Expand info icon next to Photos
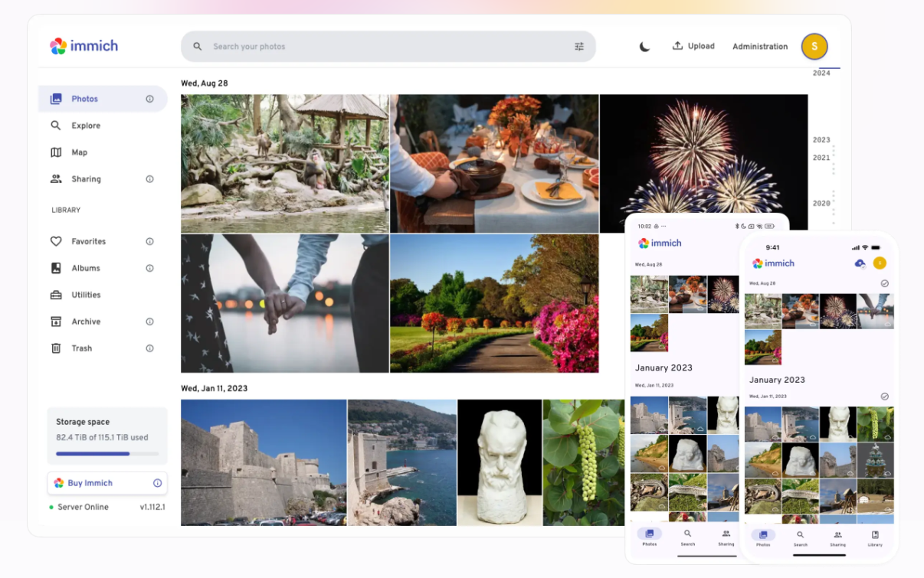This screenshot has width=924, height=578. (149, 99)
